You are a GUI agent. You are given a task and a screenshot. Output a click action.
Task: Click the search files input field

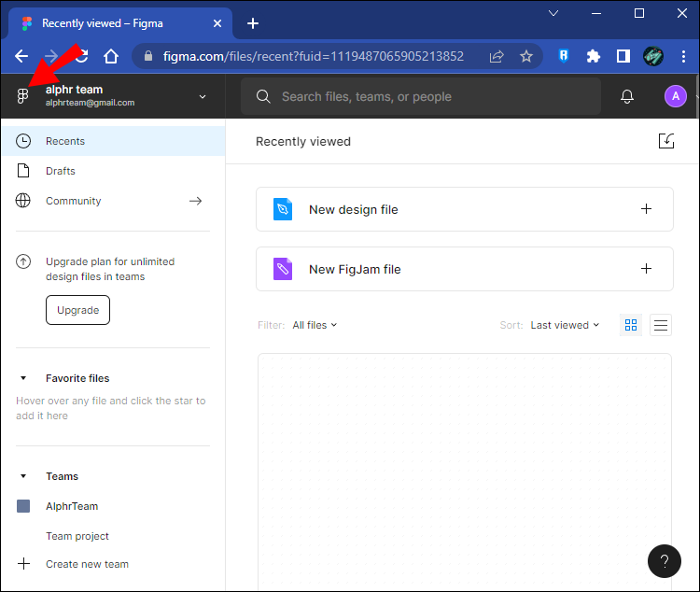[x=420, y=96]
